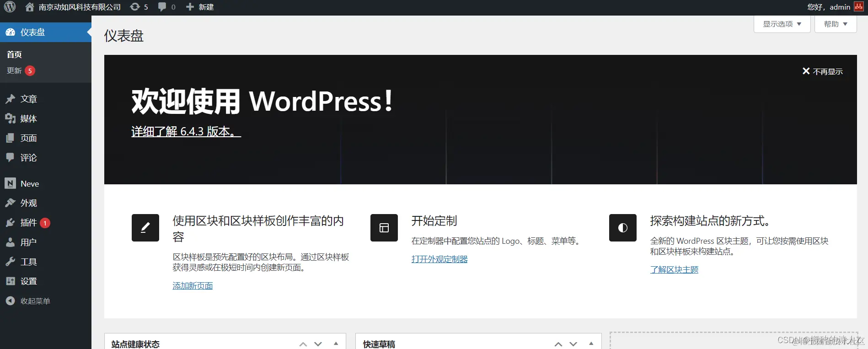Open the site home icon 南京动如风科技有限公司
868x349 pixels.
30,7
